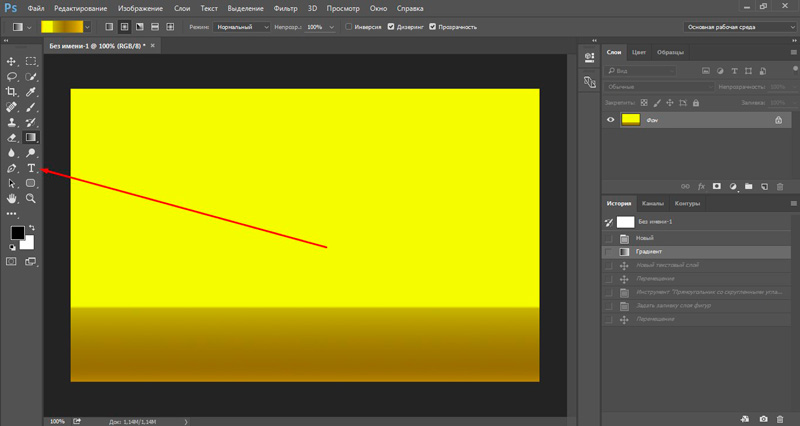Enable the Инверсия checkbox
The height and width of the screenshot is (426, 800).
tap(348, 27)
